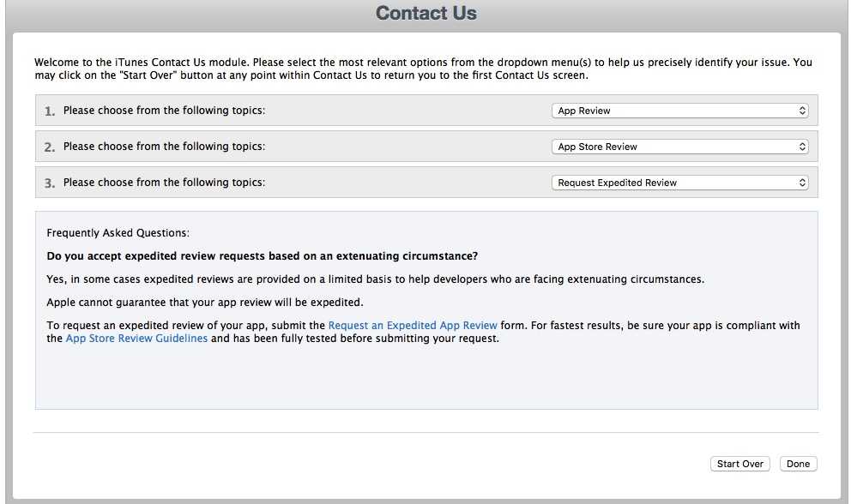Open the App Store Review dropdown
The height and width of the screenshot is (504, 851).
pyautogui.click(x=679, y=147)
